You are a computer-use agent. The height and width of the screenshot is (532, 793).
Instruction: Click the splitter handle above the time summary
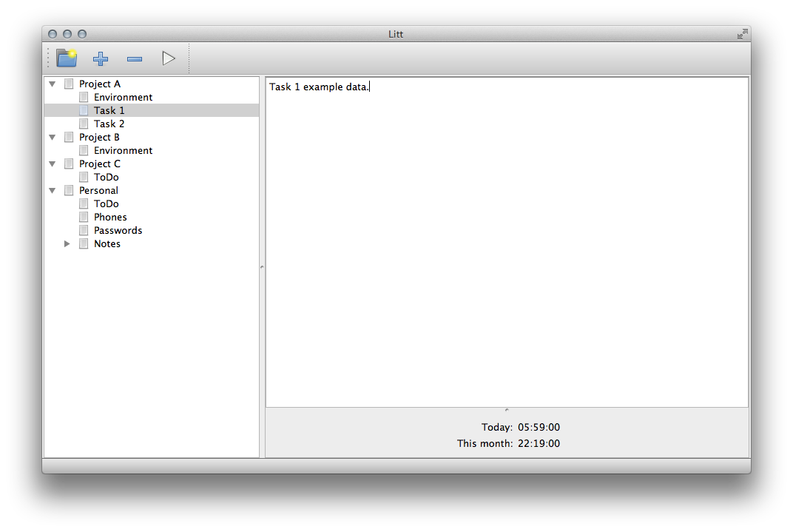pyautogui.click(x=507, y=410)
